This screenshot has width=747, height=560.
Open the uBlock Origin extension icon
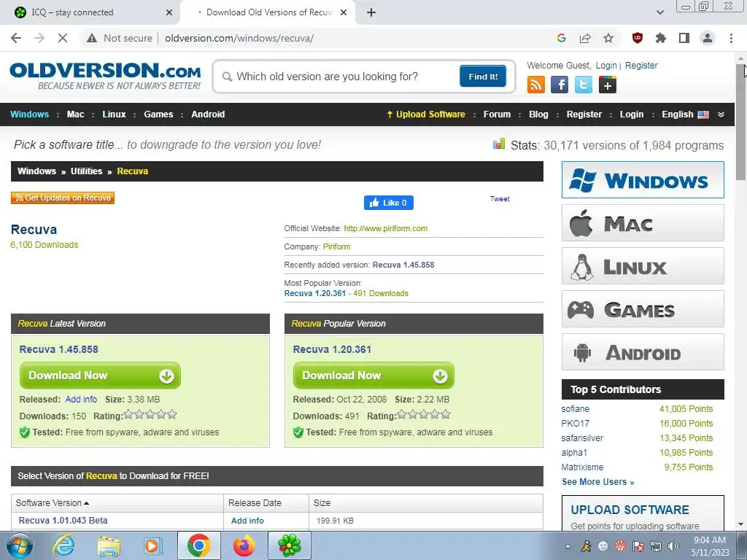[x=638, y=38]
